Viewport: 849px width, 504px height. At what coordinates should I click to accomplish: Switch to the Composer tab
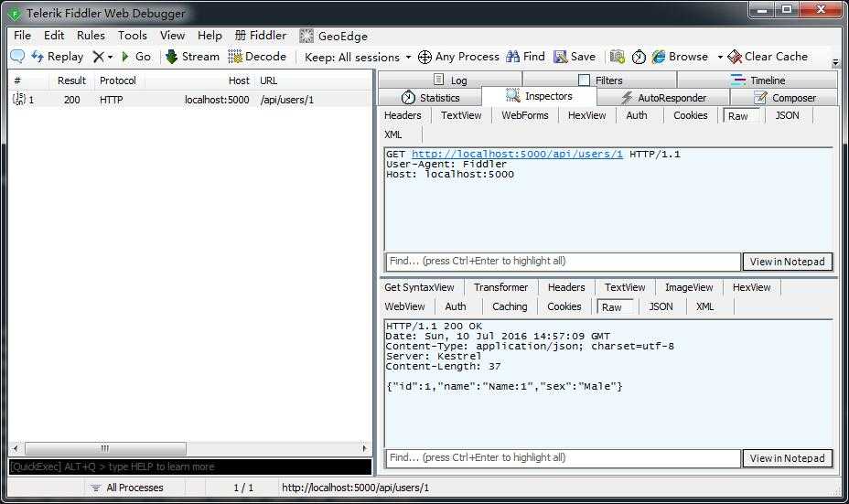point(785,98)
